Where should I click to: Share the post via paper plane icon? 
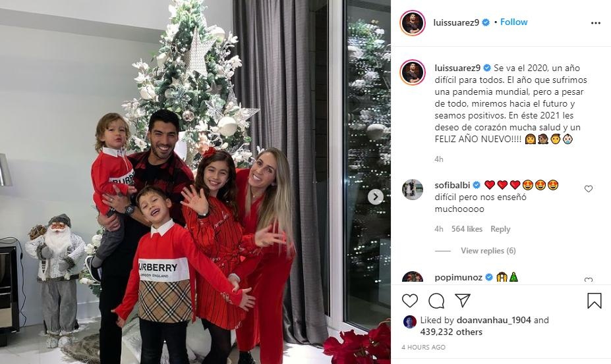pyautogui.click(x=463, y=301)
